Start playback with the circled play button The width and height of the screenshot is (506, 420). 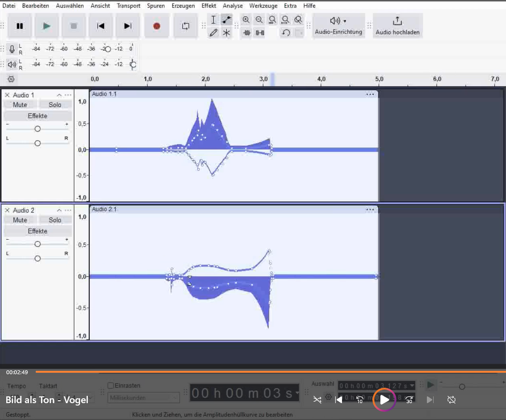pos(383,399)
